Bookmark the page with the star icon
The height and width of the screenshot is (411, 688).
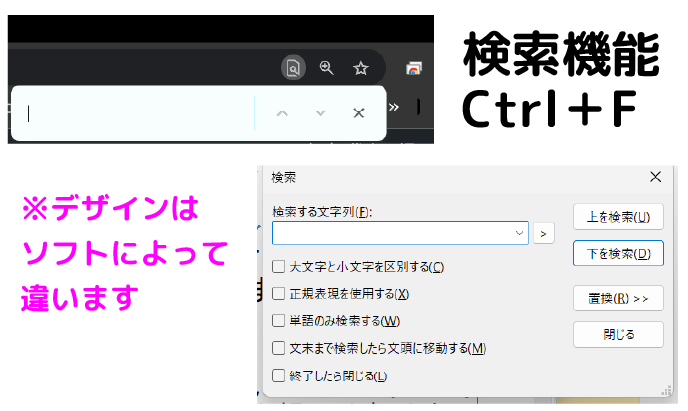pos(361,68)
